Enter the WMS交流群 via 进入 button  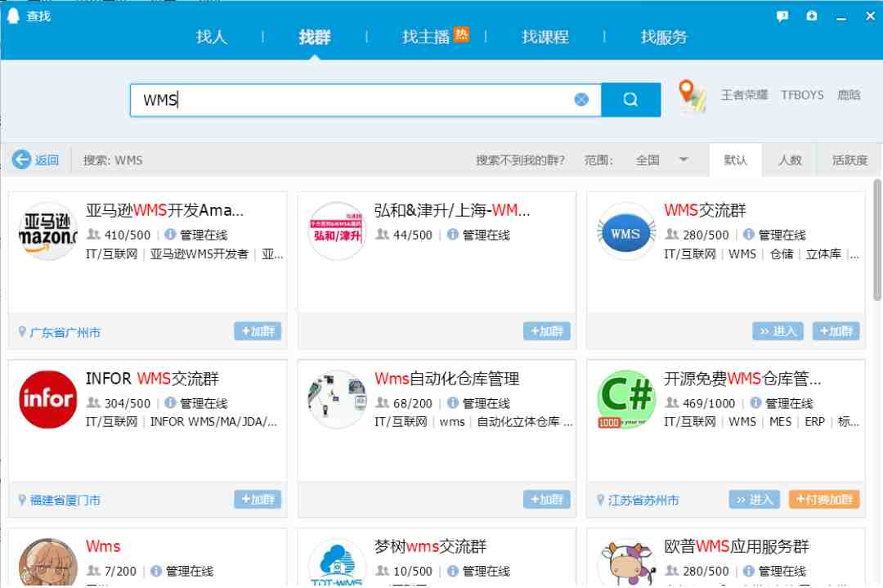coord(778,331)
